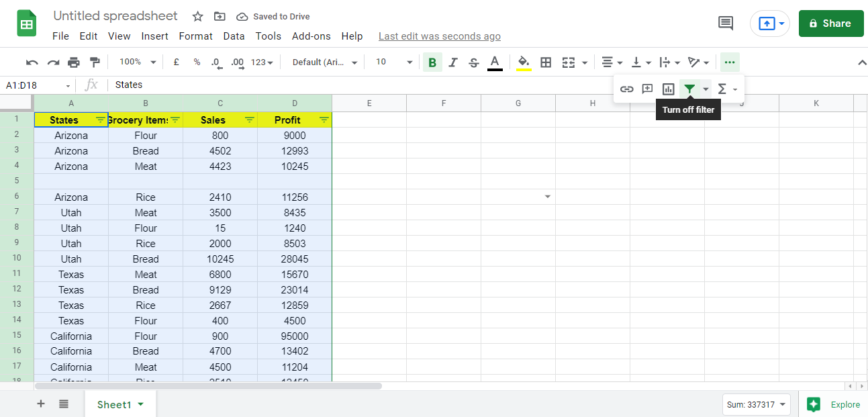Turn off filter with funnel icon
868x417 pixels.
689,89
